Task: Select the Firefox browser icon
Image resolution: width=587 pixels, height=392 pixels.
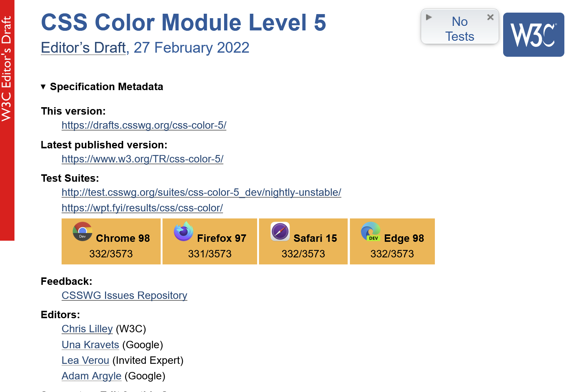Action: (183, 232)
